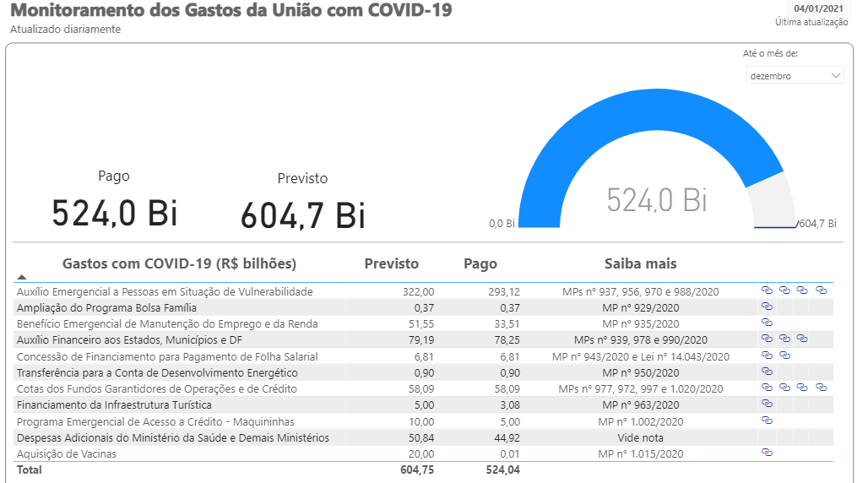
Task: Click the total Pago value 524,04
Action: pos(503,470)
